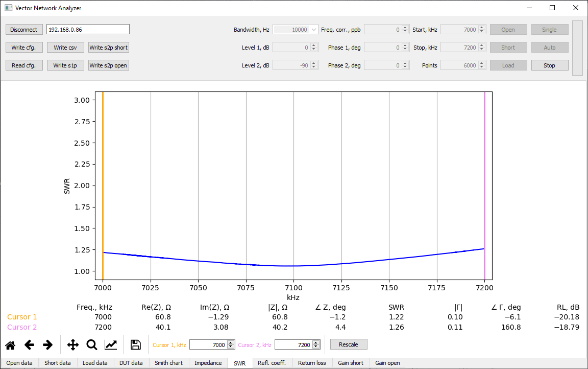Click the Level 2, dB spinbox
The image size is (588, 369).
click(x=295, y=65)
